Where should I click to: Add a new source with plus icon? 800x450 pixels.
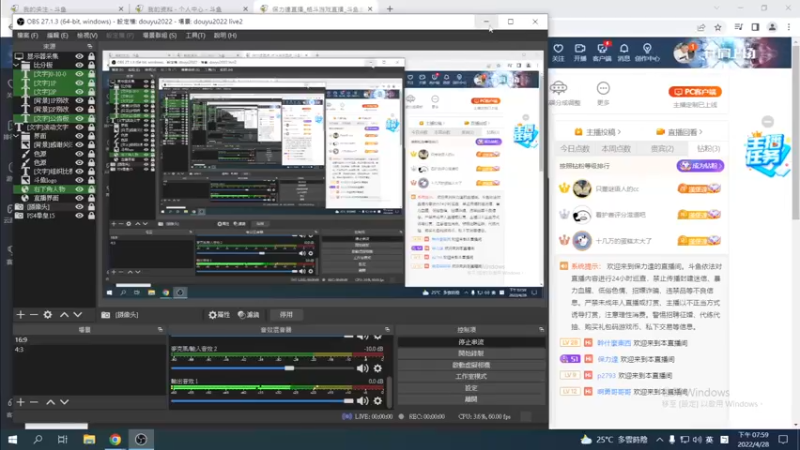(20, 315)
